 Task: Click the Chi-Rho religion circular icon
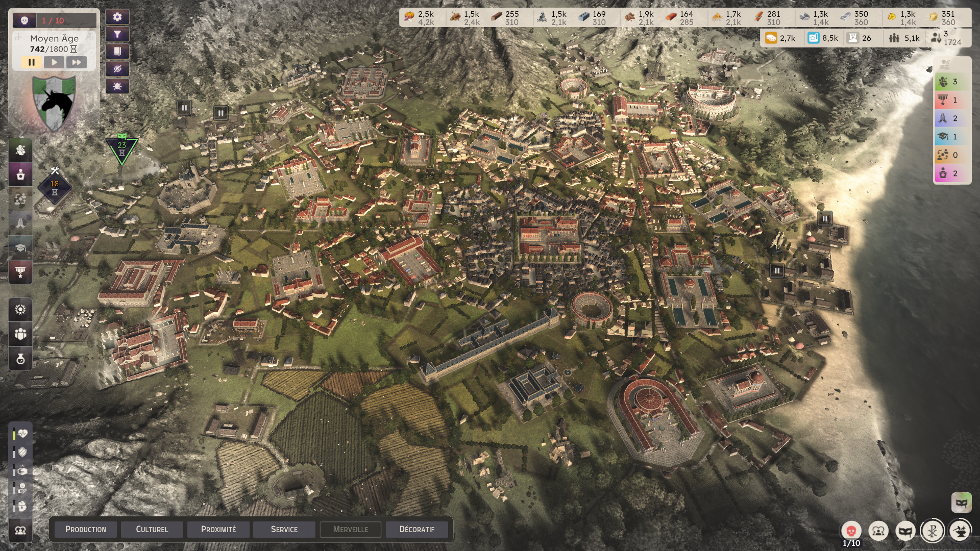tap(932, 531)
